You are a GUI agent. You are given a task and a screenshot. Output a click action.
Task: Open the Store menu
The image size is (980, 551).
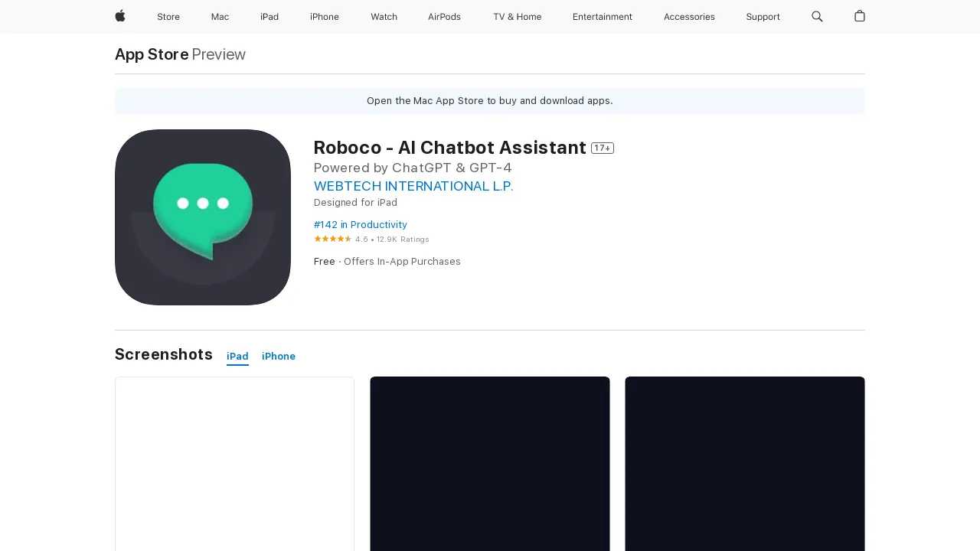pyautogui.click(x=168, y=17)
